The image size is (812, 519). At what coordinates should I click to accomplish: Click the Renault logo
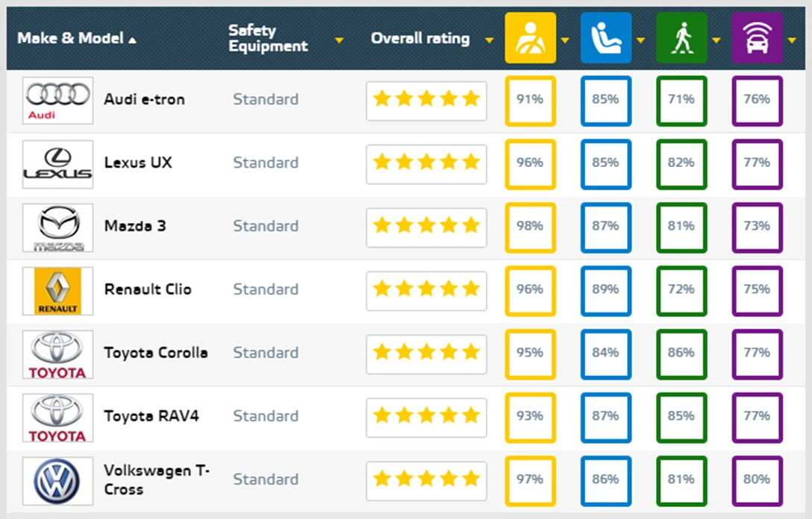point(57,290)
